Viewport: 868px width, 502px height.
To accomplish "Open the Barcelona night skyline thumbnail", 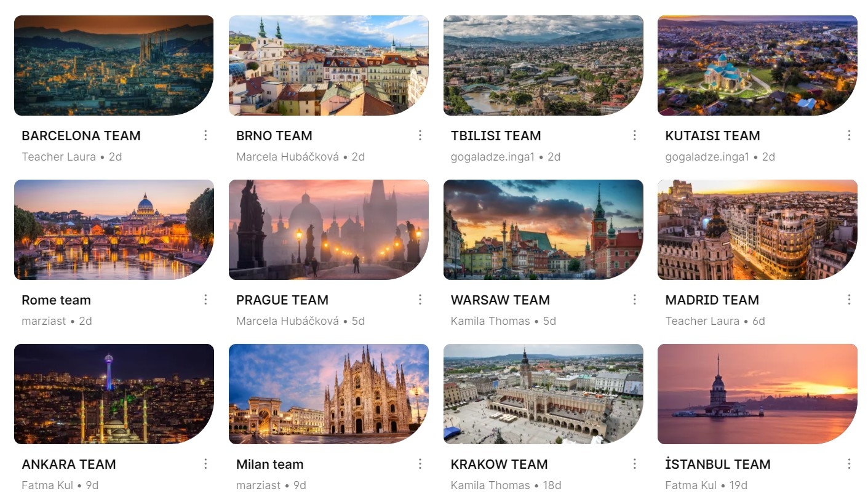I will pyautogui.click(x=114, y=66).
